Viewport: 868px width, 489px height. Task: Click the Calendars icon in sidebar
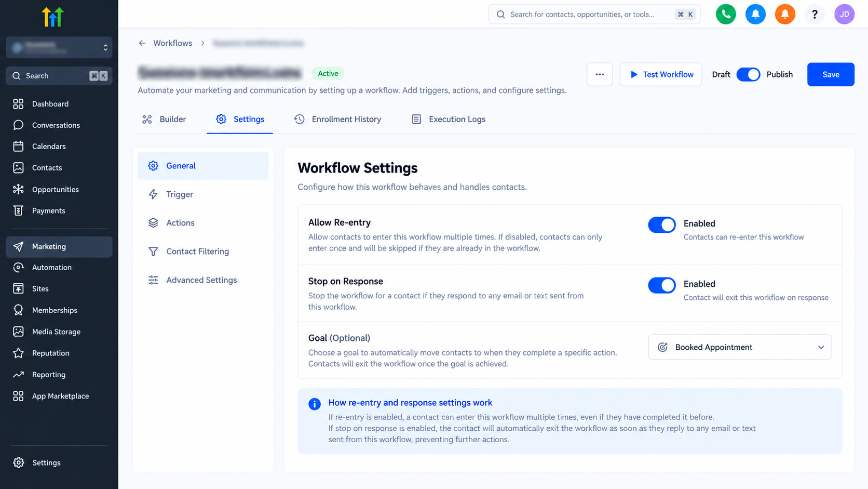(x=18, y=147)
